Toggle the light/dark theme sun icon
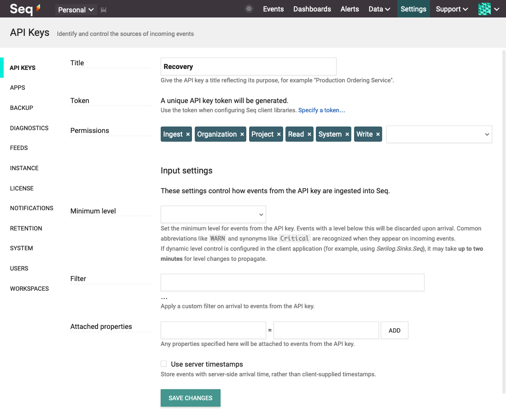Viewport: 506px width, 420px height. pos(249,9)
